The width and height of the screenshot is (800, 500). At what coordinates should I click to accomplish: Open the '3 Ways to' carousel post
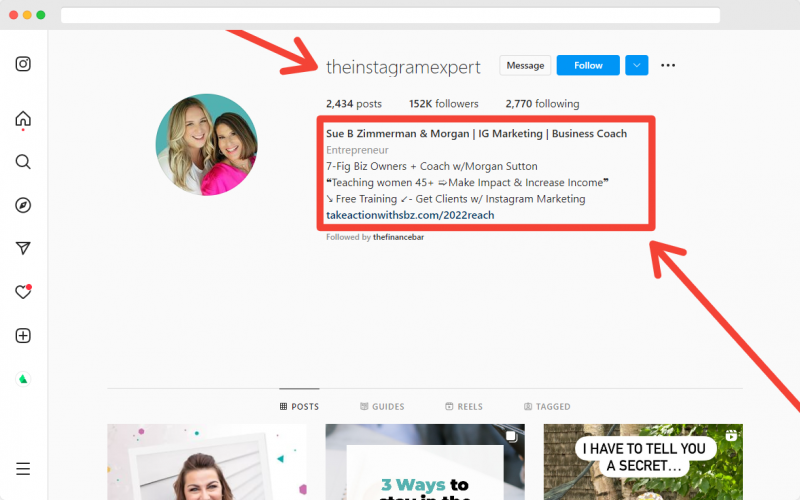pos(425,462)
